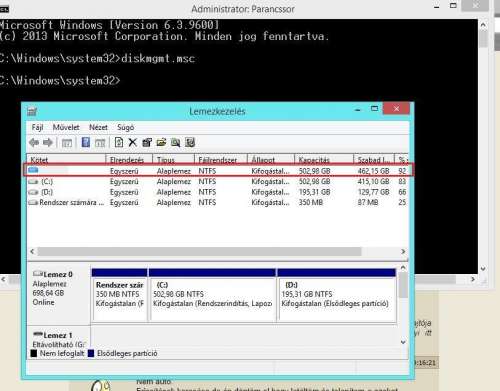
Task: Click disk pane scrollbar down arrow
Action: [x=403, y=342]
